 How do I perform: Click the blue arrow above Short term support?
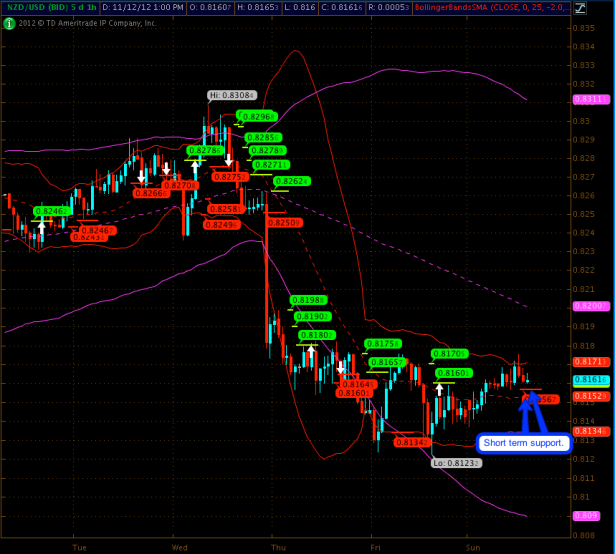click(x=525, y=411)
